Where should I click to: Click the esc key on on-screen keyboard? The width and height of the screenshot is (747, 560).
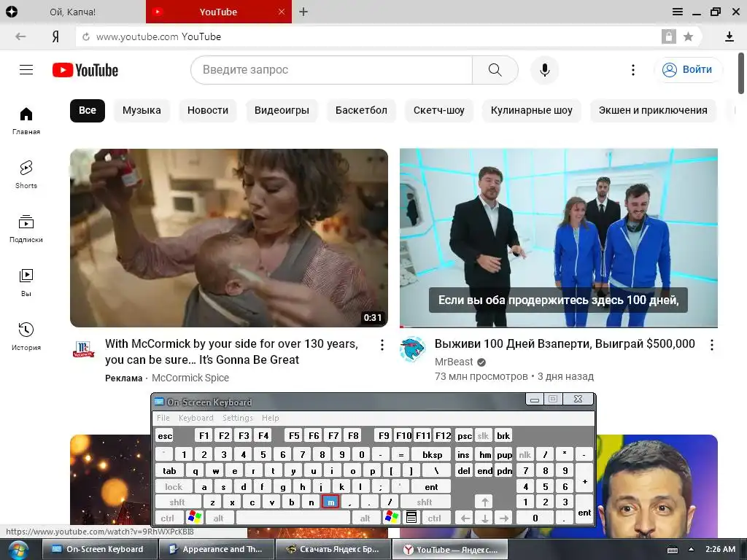(165, 436)
